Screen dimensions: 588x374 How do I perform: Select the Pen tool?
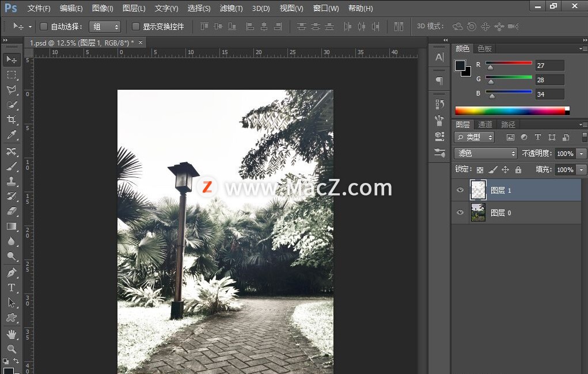(x=12, y=273)
